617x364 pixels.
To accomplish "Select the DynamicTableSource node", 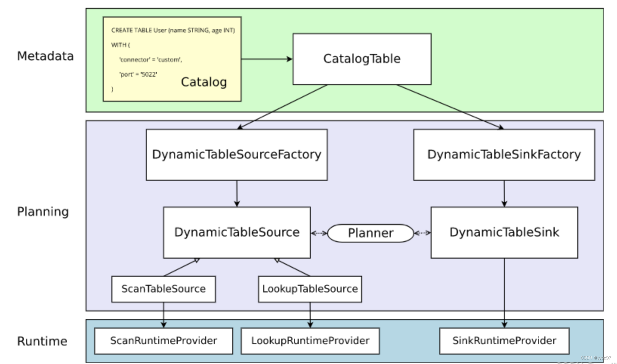I will pyautogui.click(x=237, y=233).
